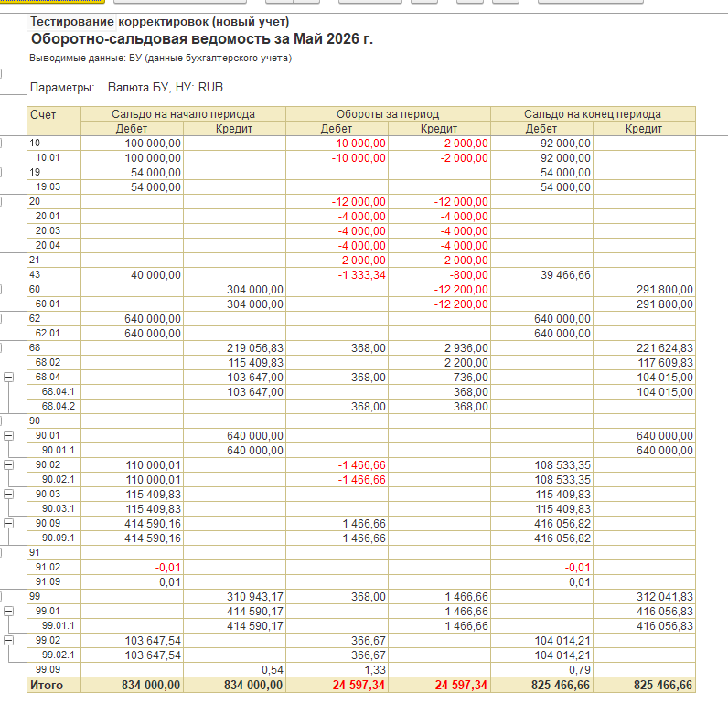Collapse the 99.02 account group
Viewport: 728px width, 714px height.
pos(8,640)
